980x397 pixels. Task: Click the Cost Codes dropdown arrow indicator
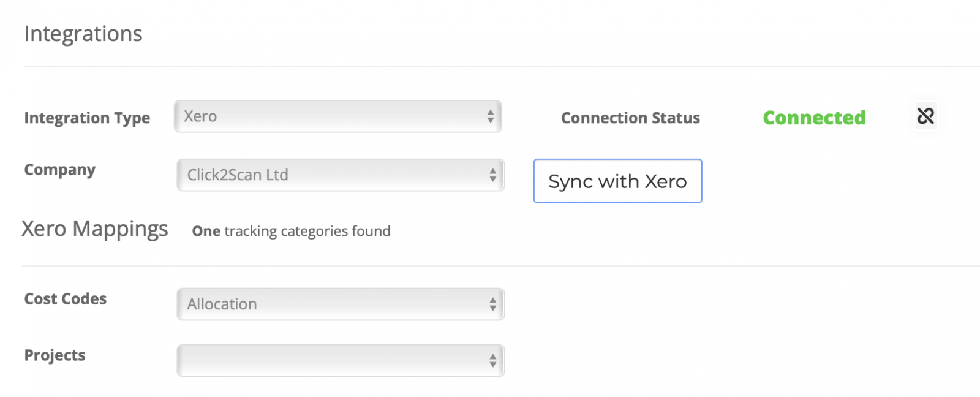point(493,304)
